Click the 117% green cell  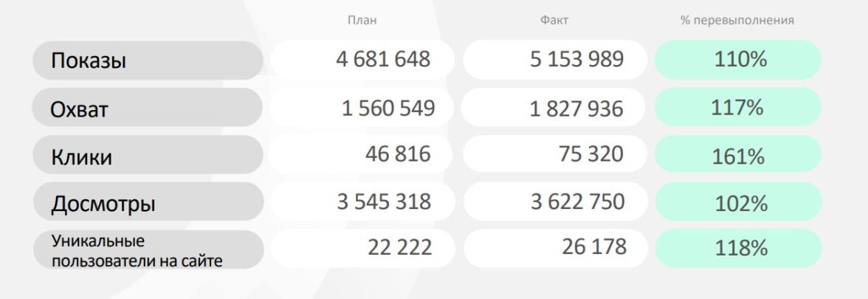(737, 108)
